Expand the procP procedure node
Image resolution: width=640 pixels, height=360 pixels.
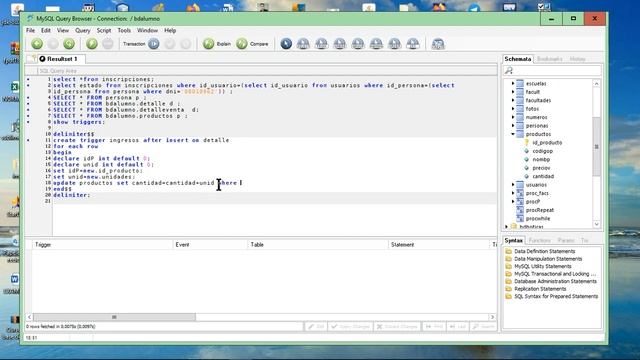tap(513, 202)
